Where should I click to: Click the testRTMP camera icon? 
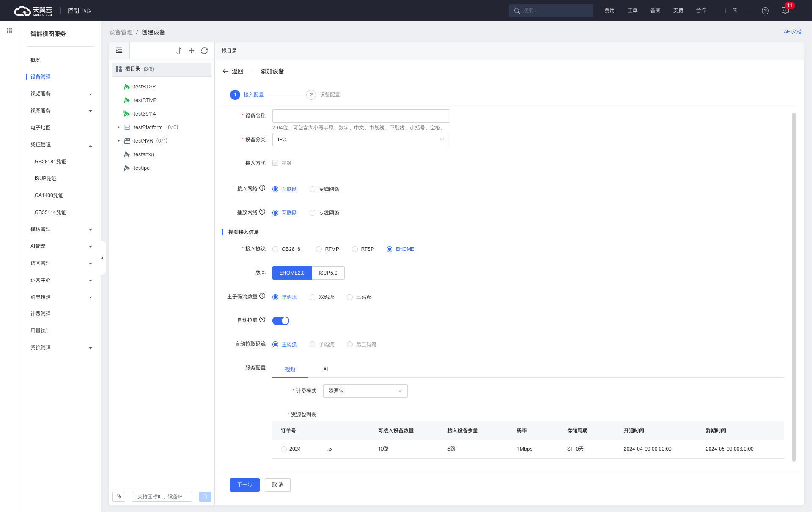coord(127,100)
